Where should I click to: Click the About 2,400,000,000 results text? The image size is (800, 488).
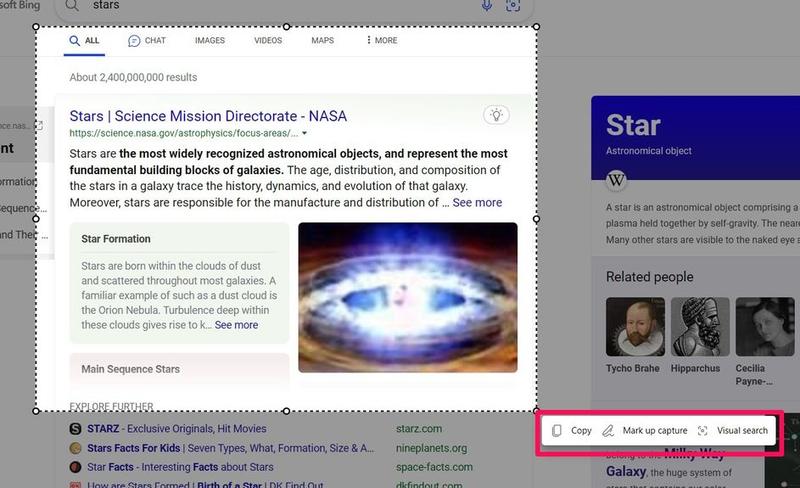[x=133, y=78]
